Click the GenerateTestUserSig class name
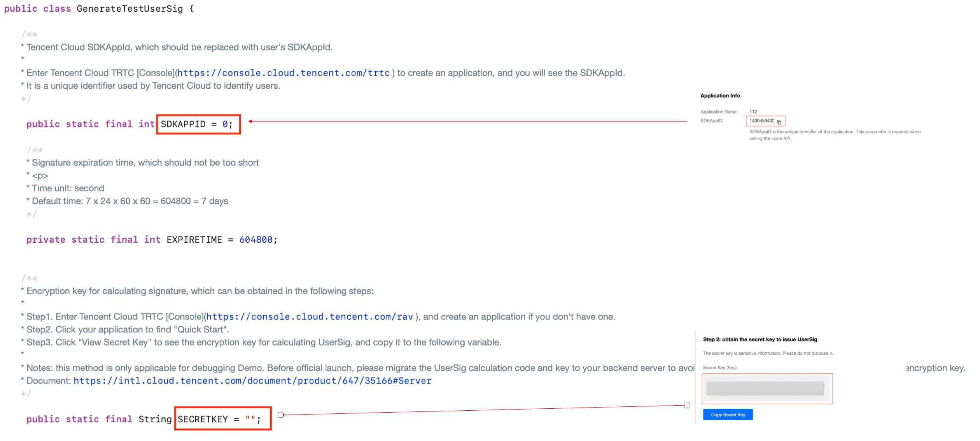Image resolution: width=980 pixels, height=441 pixels. 129,9
